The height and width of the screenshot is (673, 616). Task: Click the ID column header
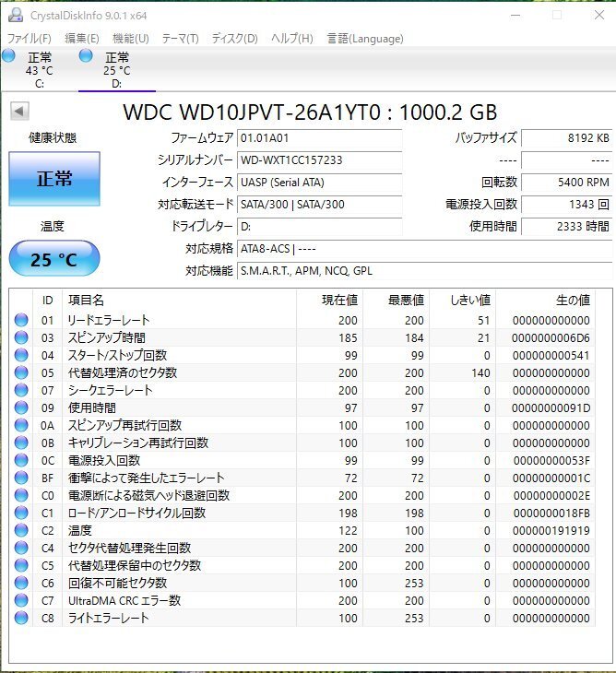47,300
